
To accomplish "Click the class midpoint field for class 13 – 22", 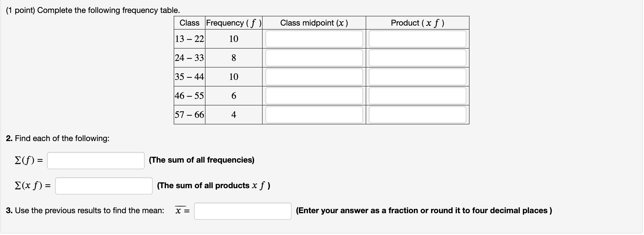I will click(x=314, y=39).
